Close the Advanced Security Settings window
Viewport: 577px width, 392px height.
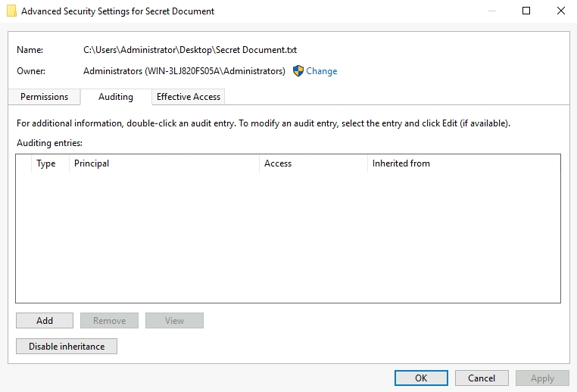pos(560,11)
